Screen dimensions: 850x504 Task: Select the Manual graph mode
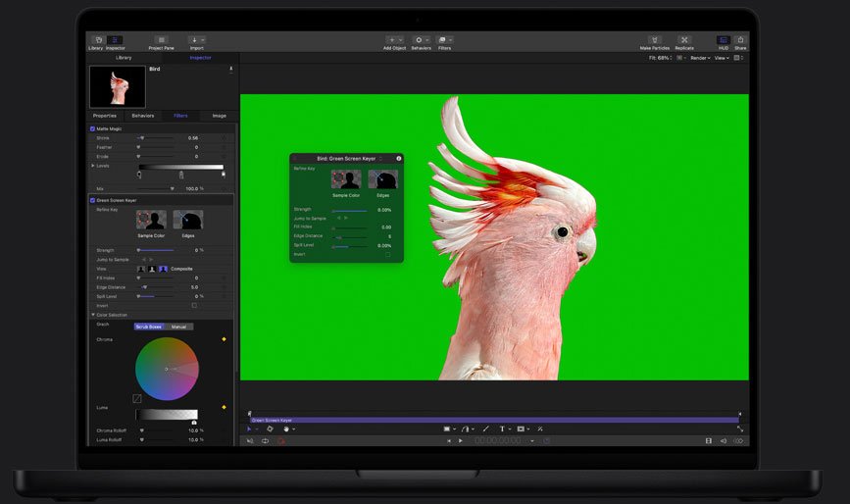pos(178,327)
